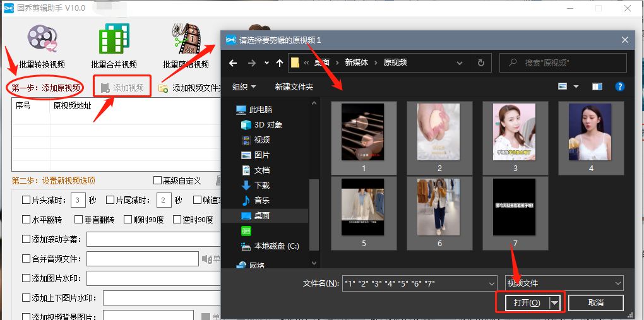The height and width of the screenshot is (320, 644).
Task: Select video thumbnail 3
Action: click(x=515, y=138)
